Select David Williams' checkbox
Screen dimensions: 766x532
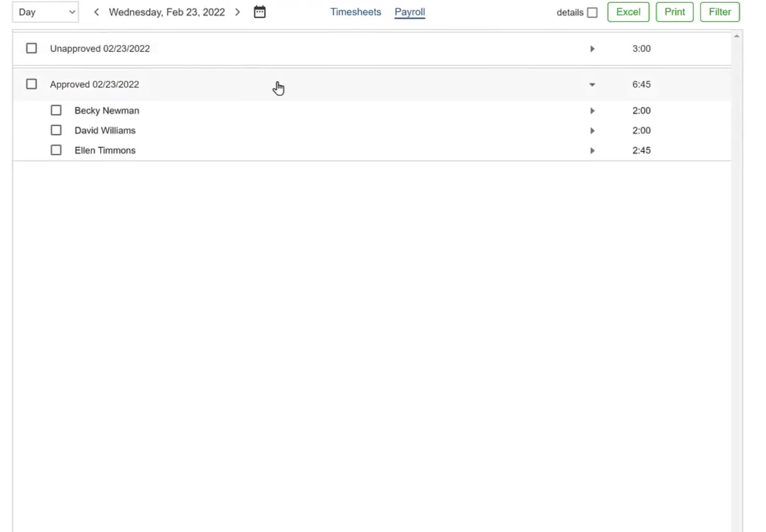click(56, 130)
